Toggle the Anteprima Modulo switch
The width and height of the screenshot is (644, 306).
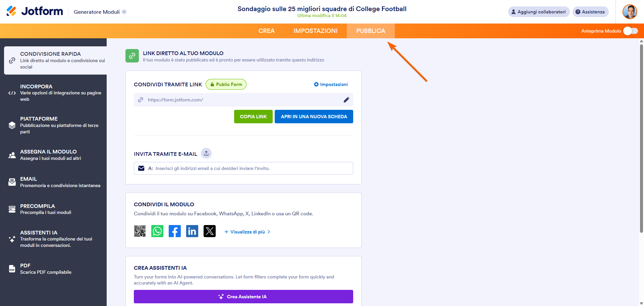coord(630,31)
